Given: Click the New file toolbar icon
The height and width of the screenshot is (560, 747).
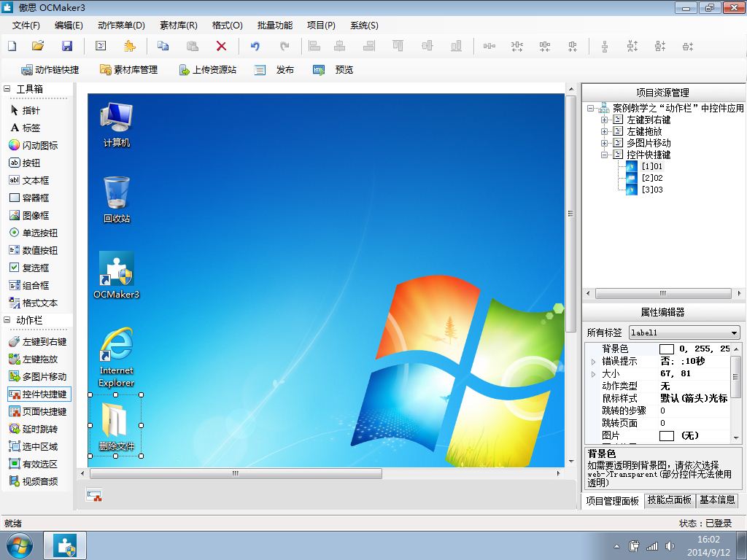Looking at the screenshot, I should [12, 46].
